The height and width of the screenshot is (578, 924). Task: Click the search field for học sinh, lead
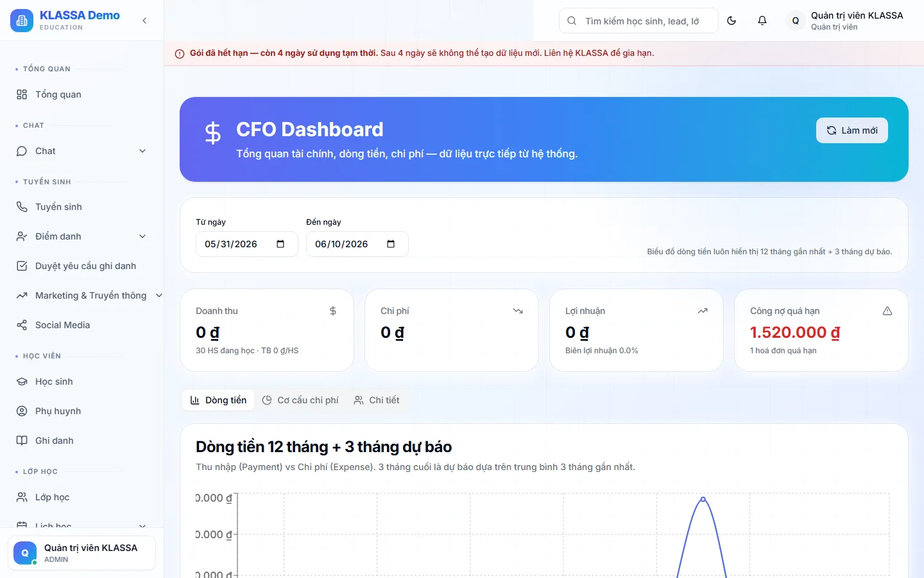[638, 21]
